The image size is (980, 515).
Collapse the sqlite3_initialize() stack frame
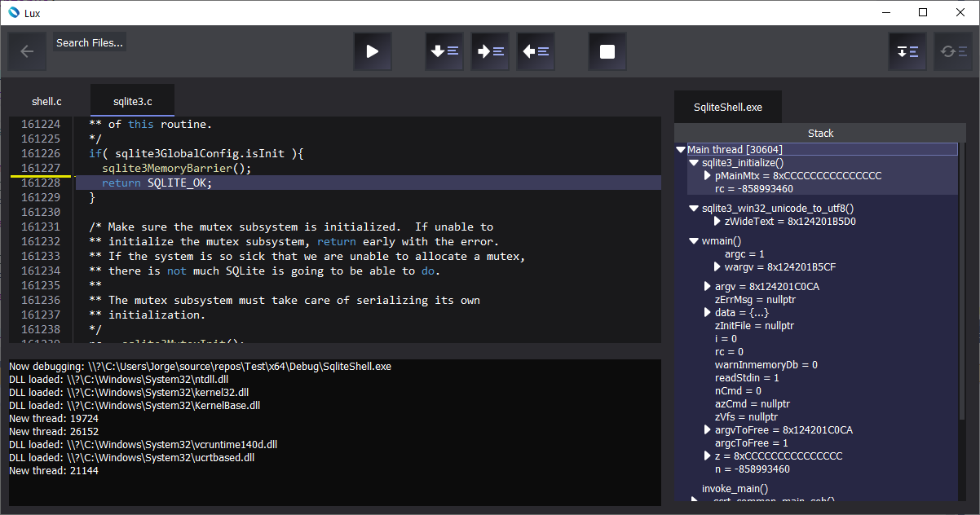(694, 163)
